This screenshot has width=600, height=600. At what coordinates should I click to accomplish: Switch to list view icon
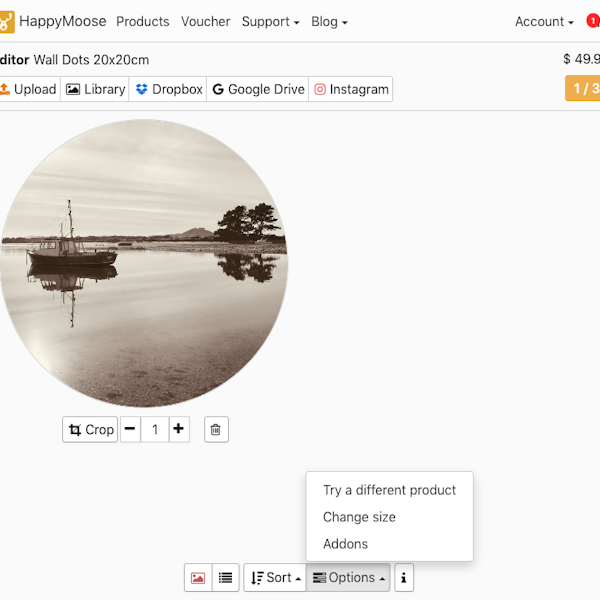226,578
